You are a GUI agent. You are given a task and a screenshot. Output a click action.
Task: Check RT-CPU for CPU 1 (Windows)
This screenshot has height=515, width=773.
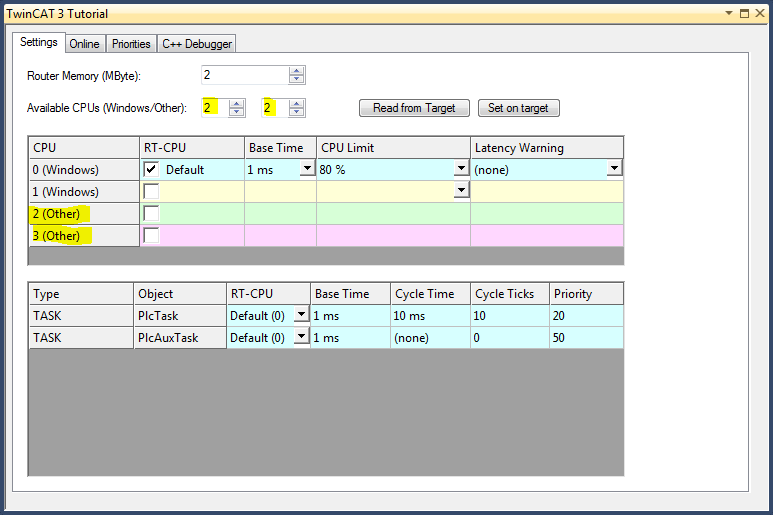click(x=151, y=191)
